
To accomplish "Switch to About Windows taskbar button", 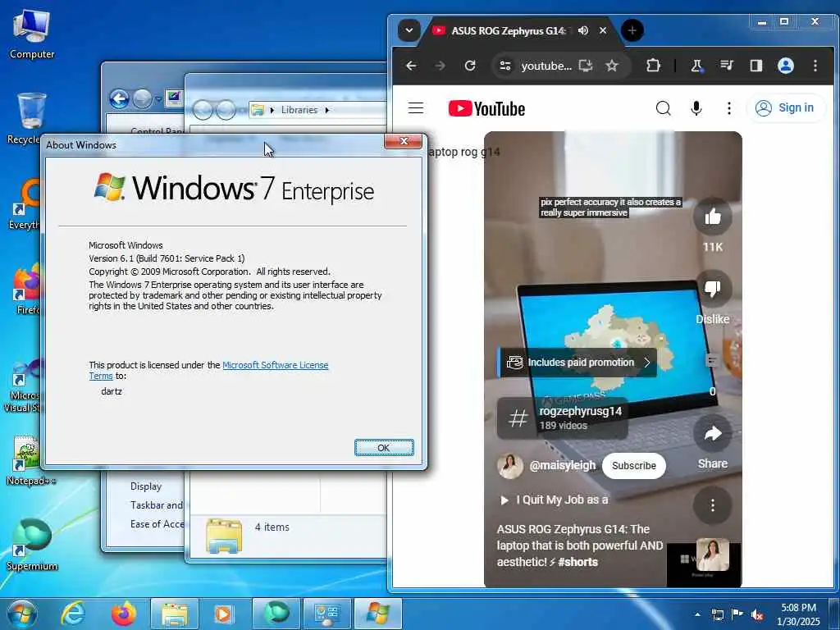I will click(378, 614).
